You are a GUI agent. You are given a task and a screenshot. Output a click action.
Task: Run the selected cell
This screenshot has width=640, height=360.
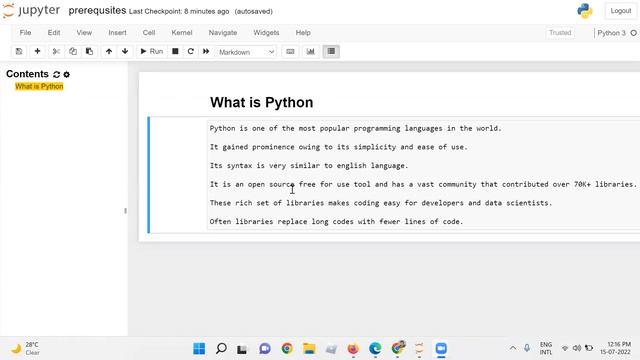click(151, 51)
